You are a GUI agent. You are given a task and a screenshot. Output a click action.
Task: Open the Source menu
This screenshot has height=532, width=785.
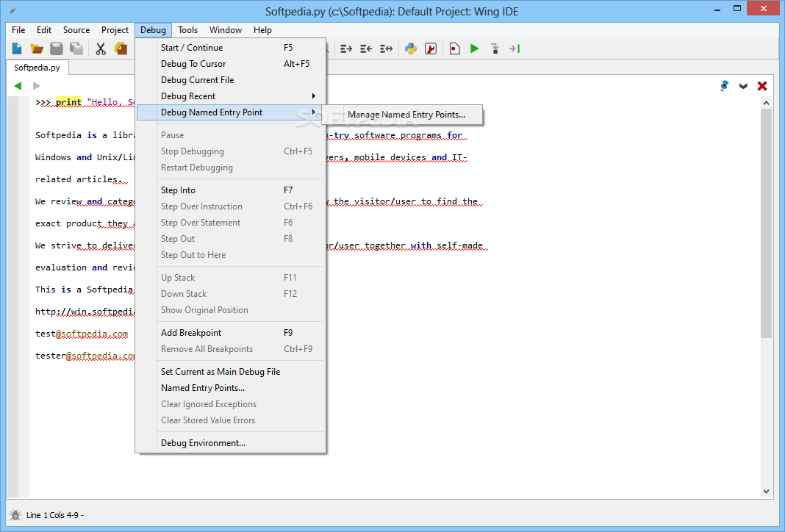click(x=76, y=30)
